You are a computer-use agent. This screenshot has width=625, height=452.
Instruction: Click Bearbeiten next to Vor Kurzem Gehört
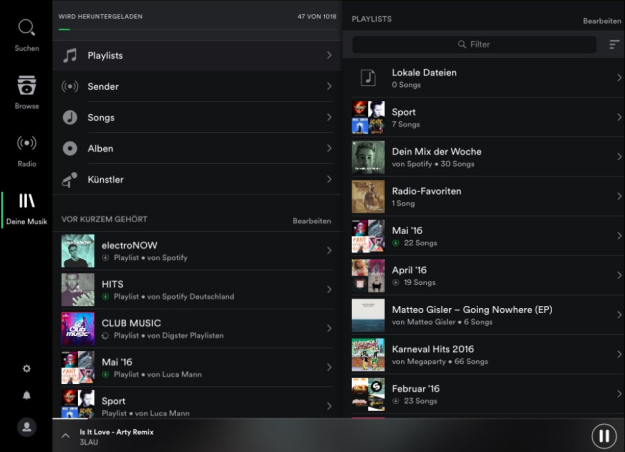coord(311,220)
